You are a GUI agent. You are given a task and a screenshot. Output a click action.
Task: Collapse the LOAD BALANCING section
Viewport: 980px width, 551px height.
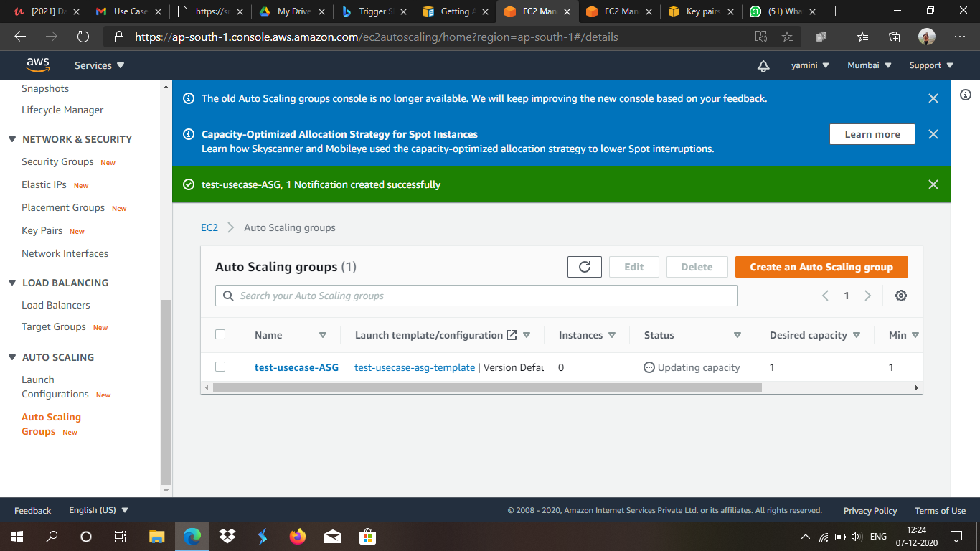12,283
